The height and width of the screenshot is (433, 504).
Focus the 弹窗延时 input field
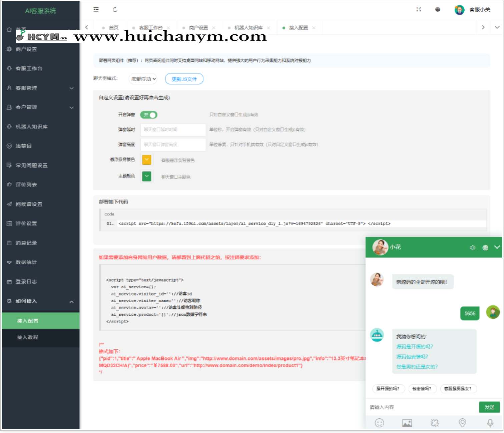click(x=173, y=129)
